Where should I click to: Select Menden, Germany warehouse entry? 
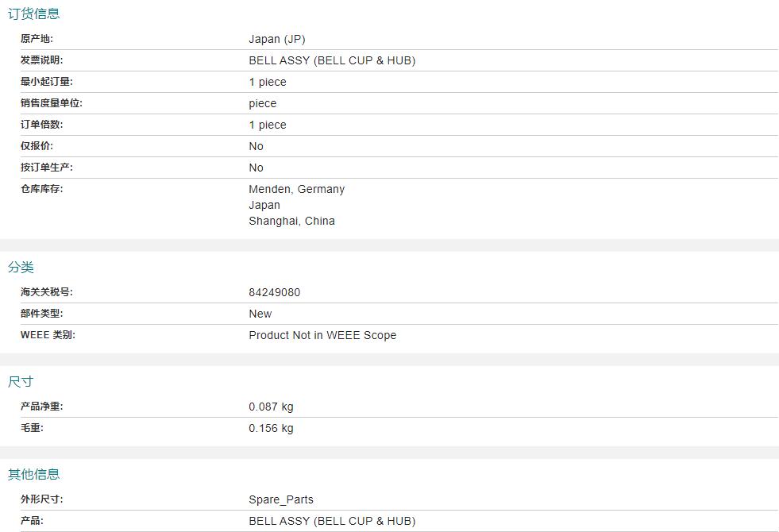[x=297, y=189]
